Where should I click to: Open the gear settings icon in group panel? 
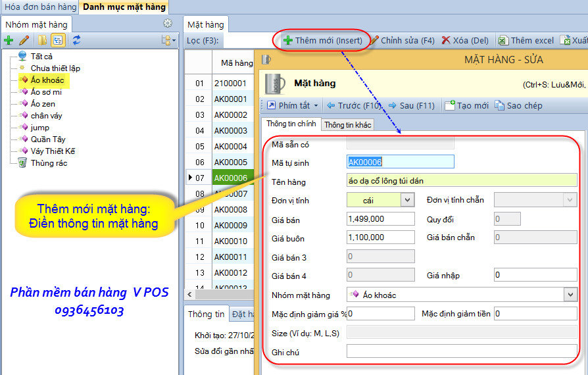[168, 24]
